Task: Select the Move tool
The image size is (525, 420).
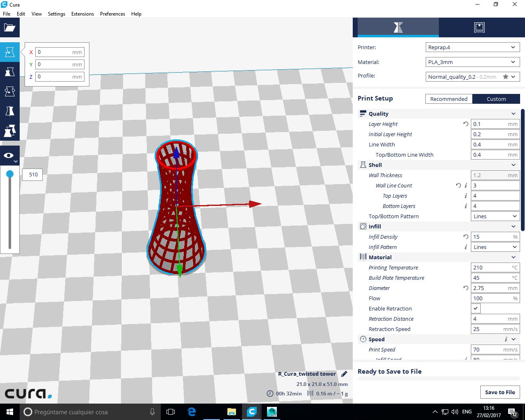Action: click(9, 52)
